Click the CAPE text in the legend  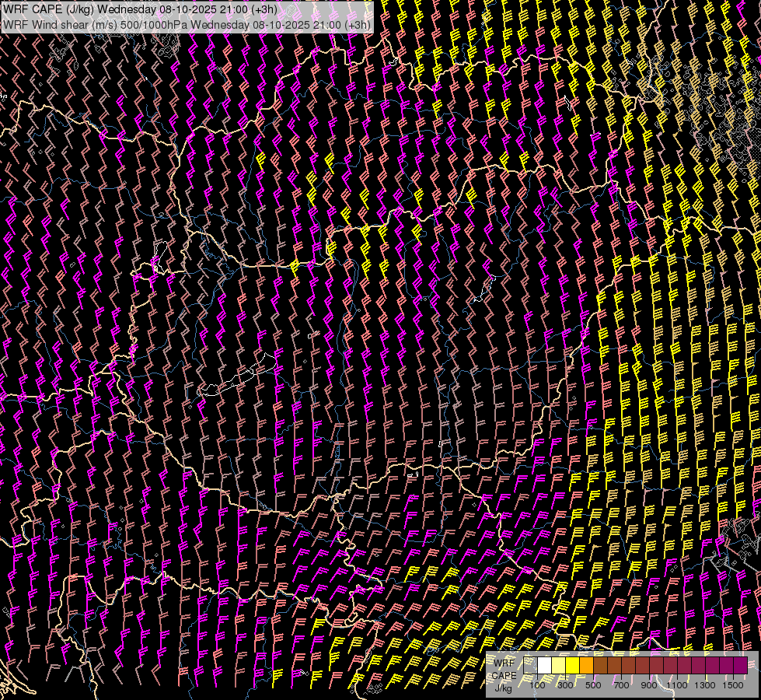pyautogui.click(x=505, y=675)
